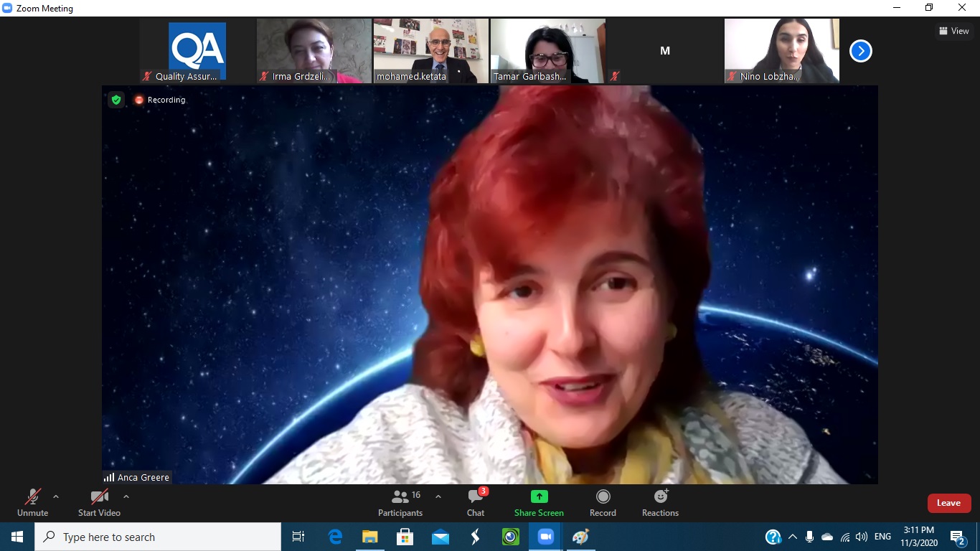Open the Action Center notifications icon
The image size is (980, 551).
pos(958,537)
